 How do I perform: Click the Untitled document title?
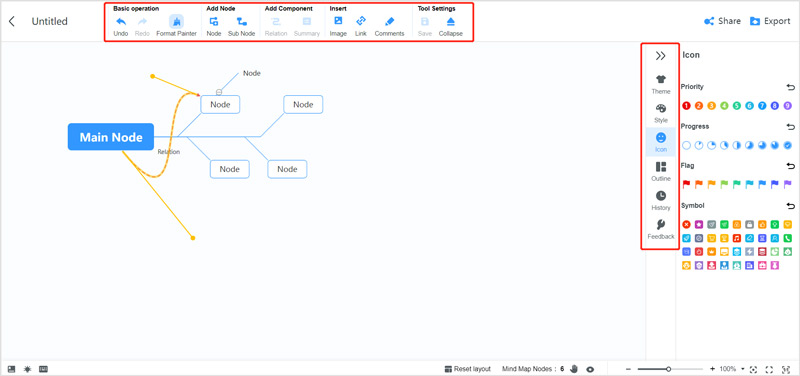point(49,21)
